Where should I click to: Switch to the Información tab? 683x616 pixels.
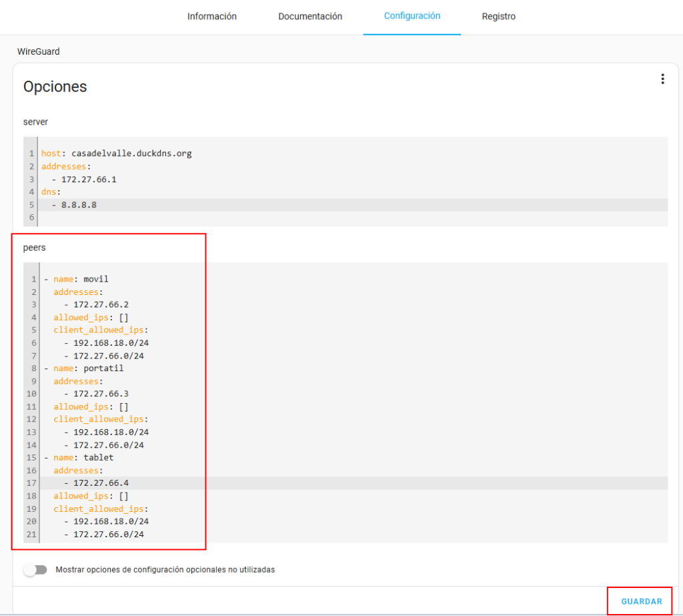tap(211, 17)
